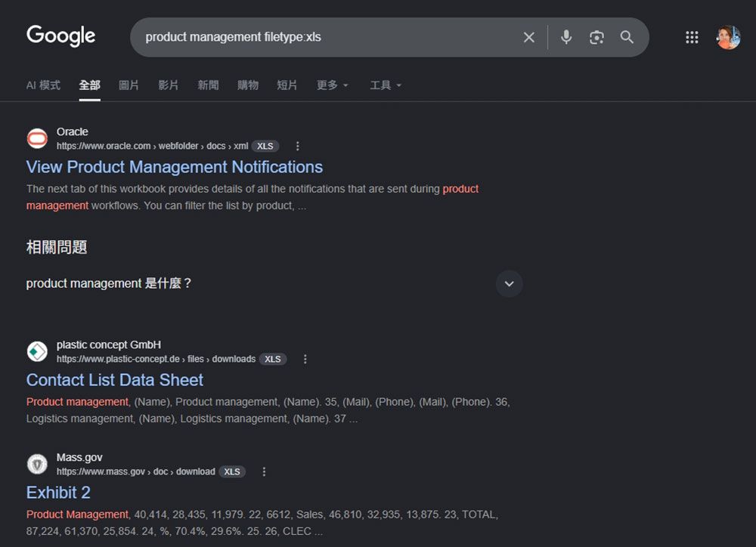This screenshot has width=756, height=547.
Task: Click the XLS badge on Oracle result
Action: click(265, 146)
